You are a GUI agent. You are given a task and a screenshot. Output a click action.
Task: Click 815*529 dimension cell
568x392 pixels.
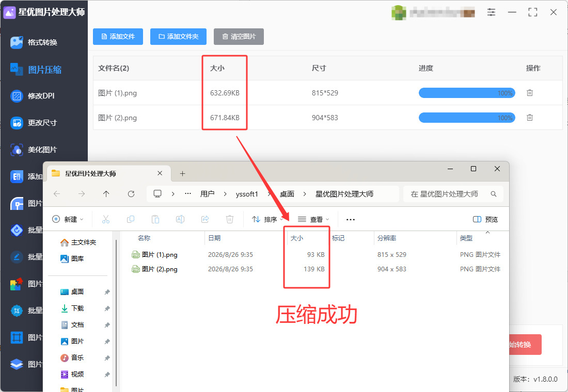(325, 93)
